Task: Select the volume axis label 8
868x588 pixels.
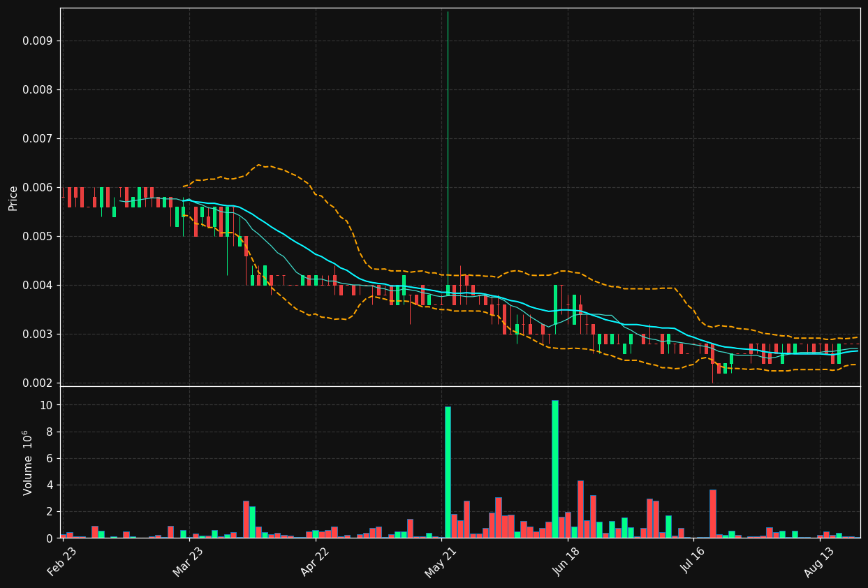Action: (49, 432)
